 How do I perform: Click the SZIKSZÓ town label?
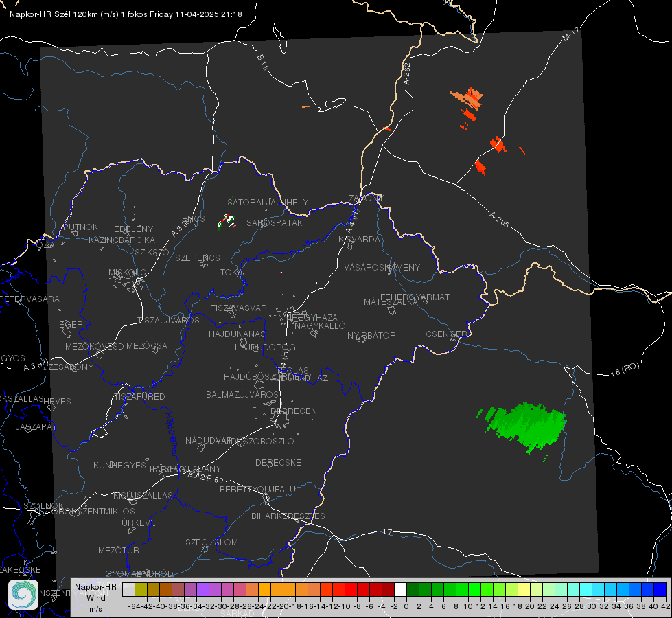point(152,252)
